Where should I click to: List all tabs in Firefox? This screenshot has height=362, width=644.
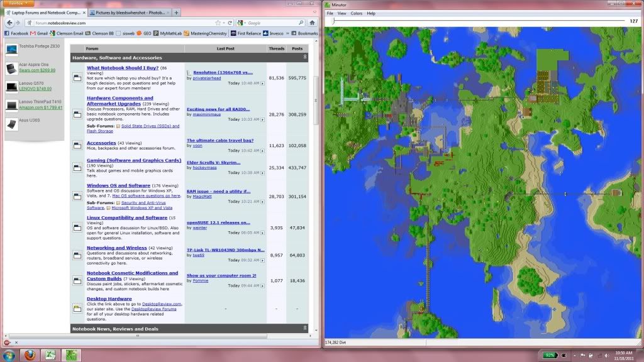(x=314, y=13)
